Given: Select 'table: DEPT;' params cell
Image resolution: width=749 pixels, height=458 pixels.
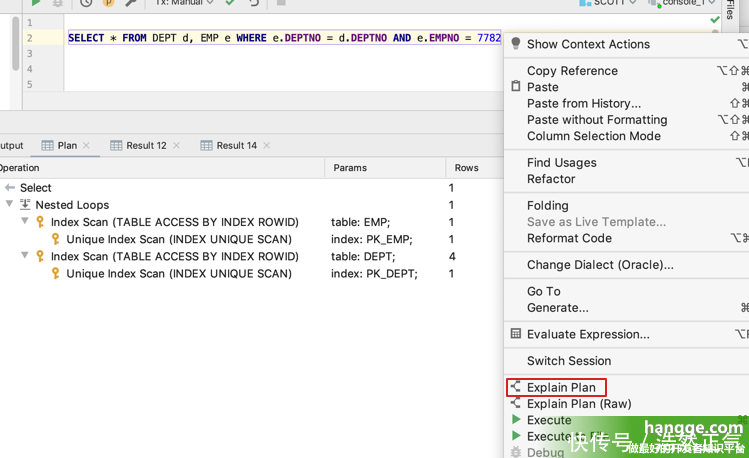Looking at the screenshot, I should pyautogui.click(x=363, y=256).
